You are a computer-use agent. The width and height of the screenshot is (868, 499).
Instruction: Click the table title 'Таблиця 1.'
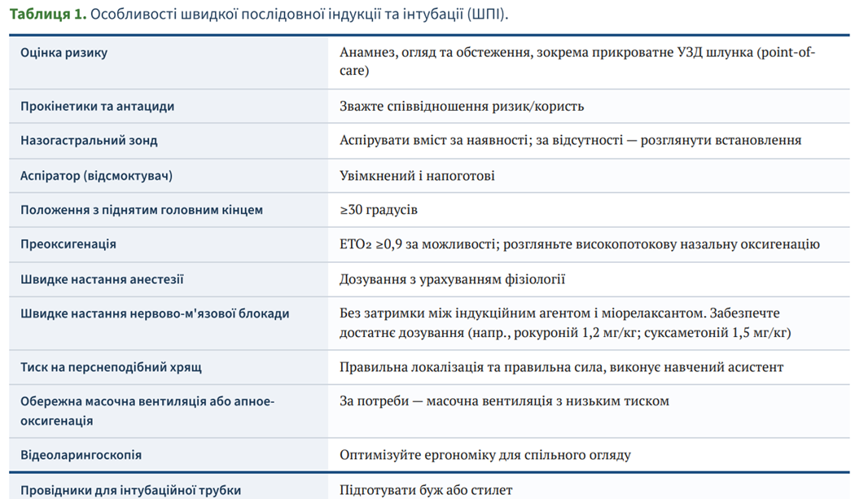[48, 15]
